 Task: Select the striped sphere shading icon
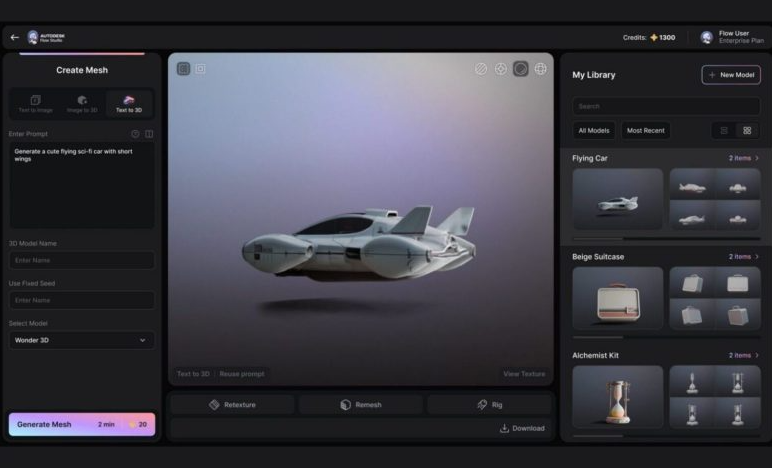tap(481, 69)
